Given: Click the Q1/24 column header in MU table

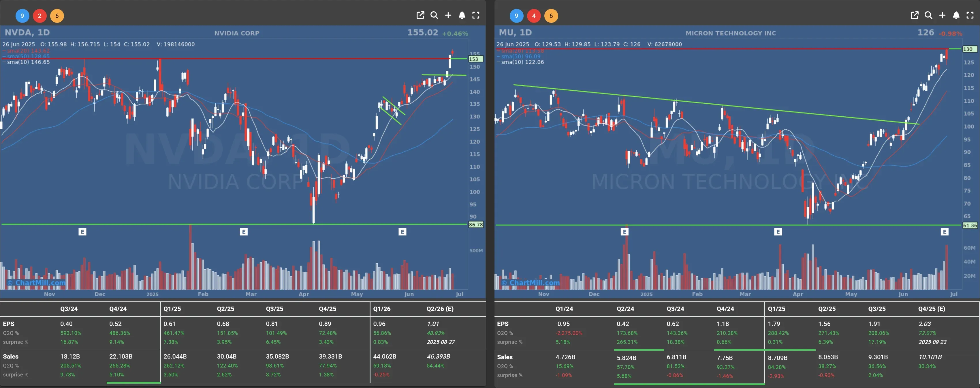Looking at the screenshot, I should [564, 309].
